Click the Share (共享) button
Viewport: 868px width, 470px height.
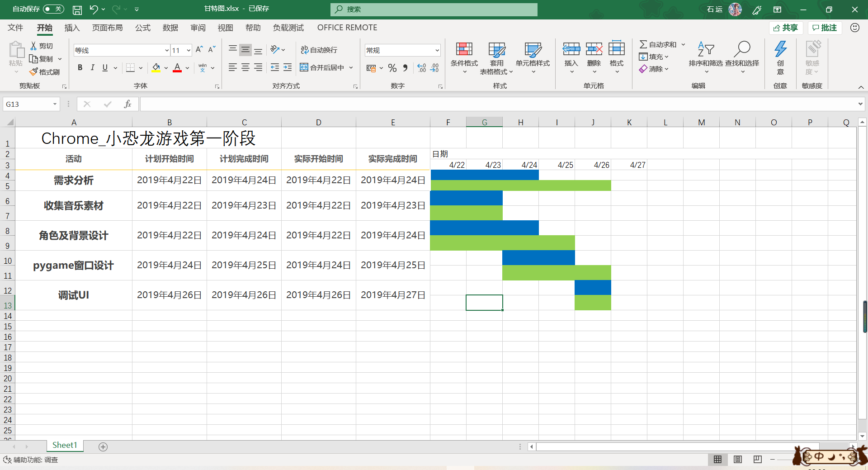pos(786,28)
